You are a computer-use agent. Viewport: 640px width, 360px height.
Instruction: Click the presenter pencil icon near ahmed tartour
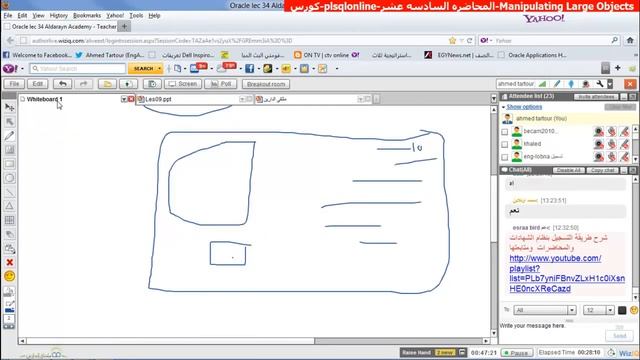click(557, 84)
